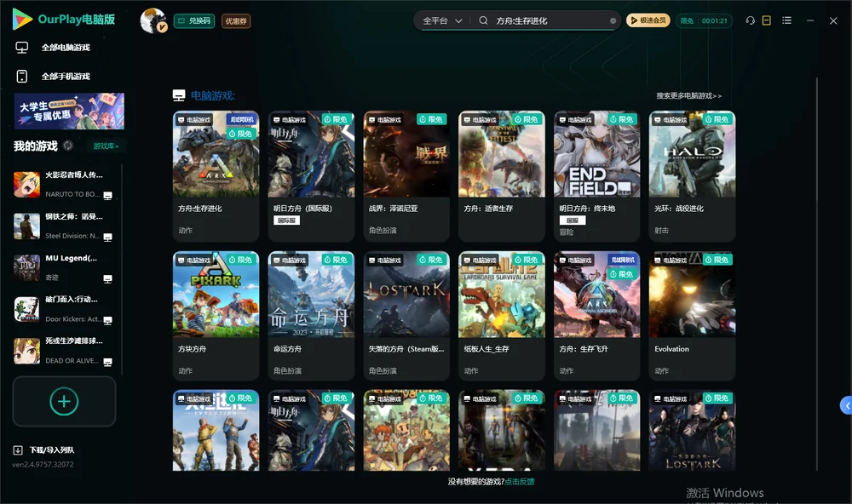Click the monitor icon beside 全部电脑游戏
This screenshot has width=852, height=504.
tap(22, 48)
